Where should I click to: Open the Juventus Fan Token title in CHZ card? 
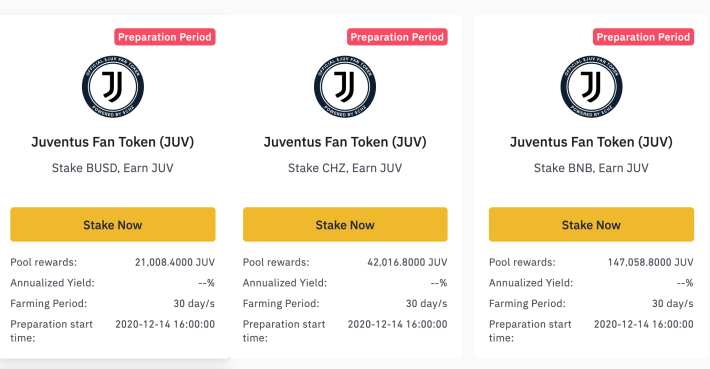345,142
